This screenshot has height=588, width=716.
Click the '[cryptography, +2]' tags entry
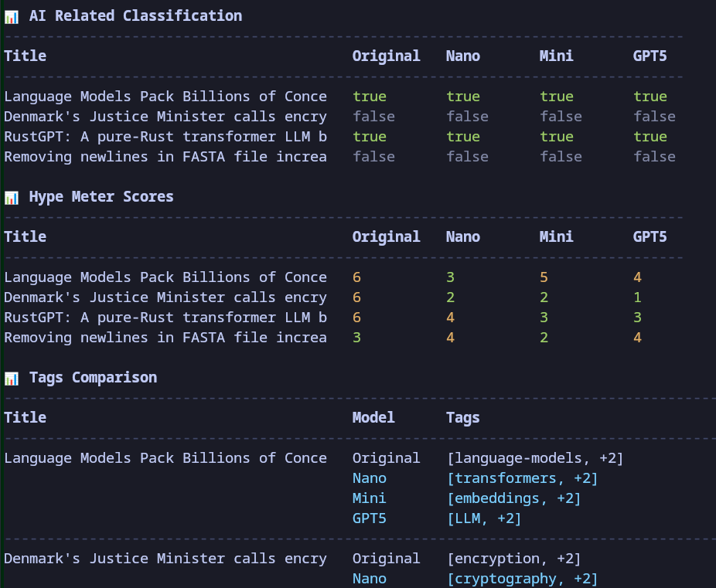pyautogui.click(x=522, y=579)
